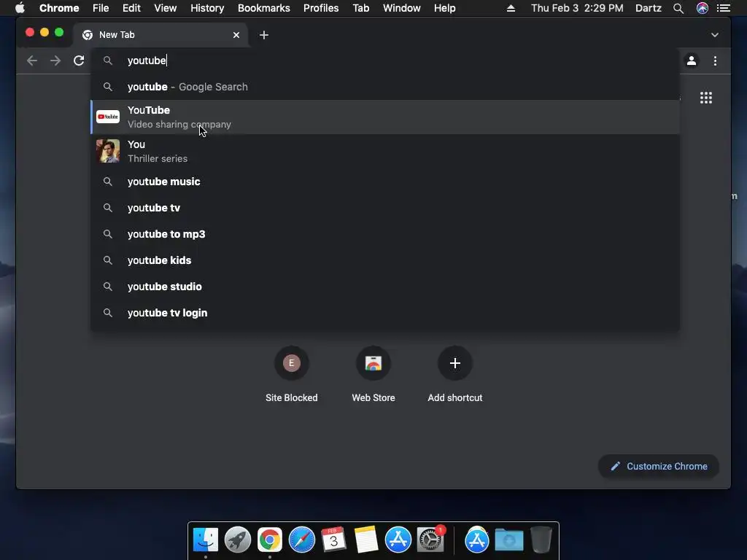Select You Thriller series suggestion

pyautogui.click(x=385, y=152)
